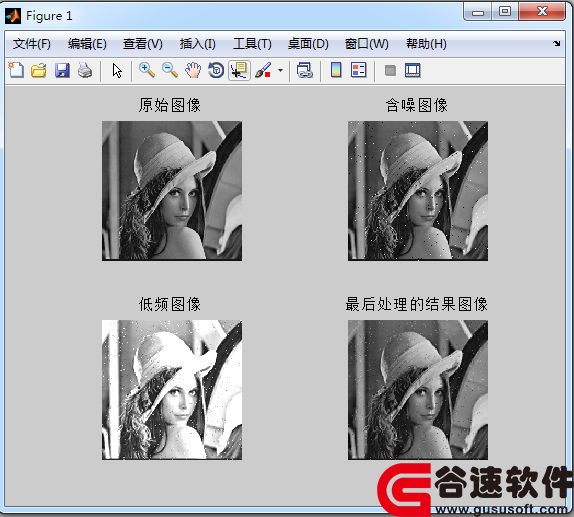Click the title text 原始图像
Viewport: 574px width, 517px height.
click(x=170, y=105)
